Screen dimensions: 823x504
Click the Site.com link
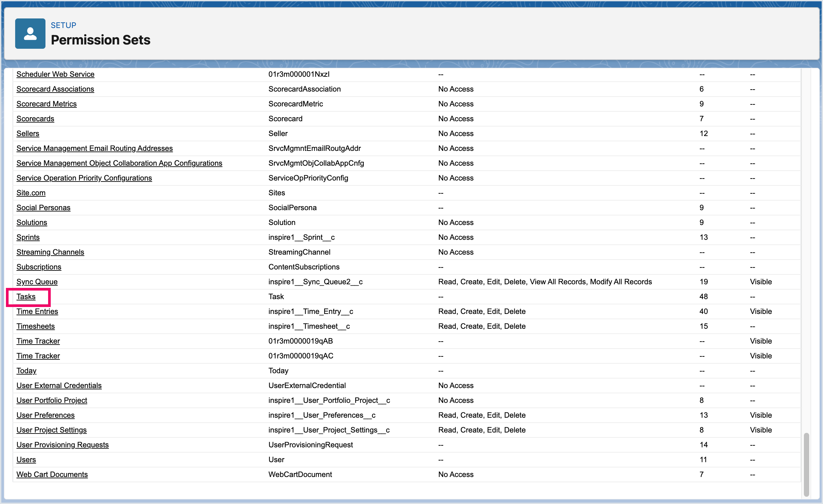(31, 193)
